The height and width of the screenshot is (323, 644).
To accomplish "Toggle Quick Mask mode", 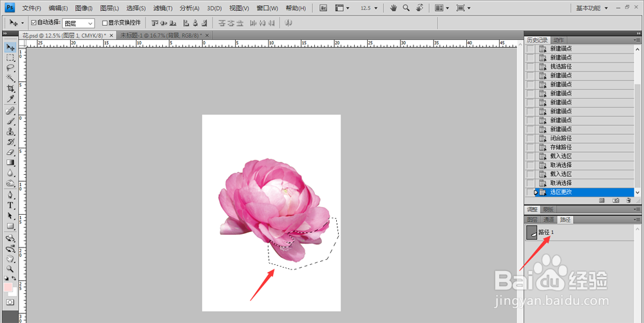I will 10,302.
